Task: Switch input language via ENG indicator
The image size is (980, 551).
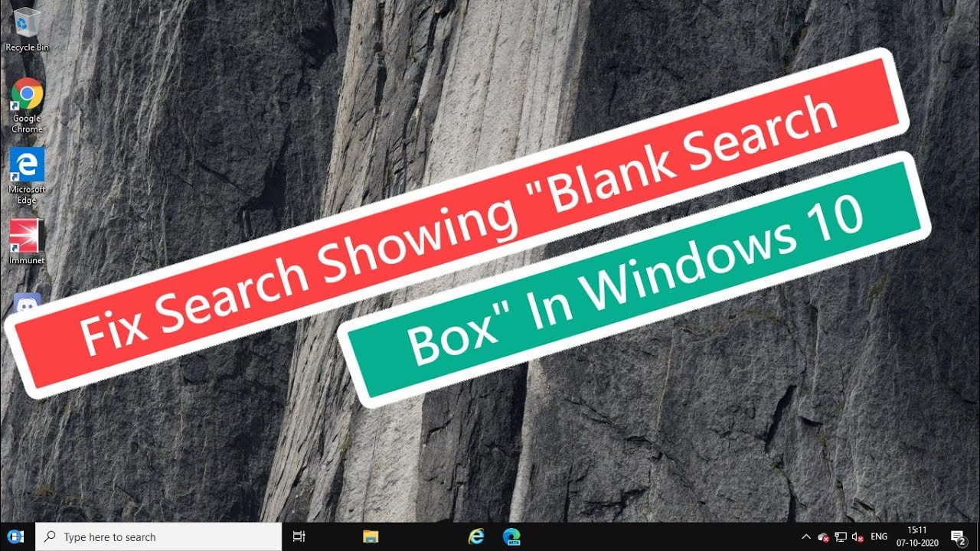Action: point(879,537)
